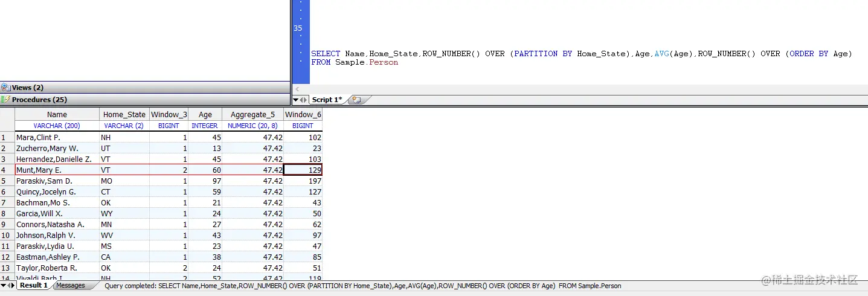The image size is (868, 296).
Task: Select cell Quincy,Jocelyn G.
Action: click(57, 191)
